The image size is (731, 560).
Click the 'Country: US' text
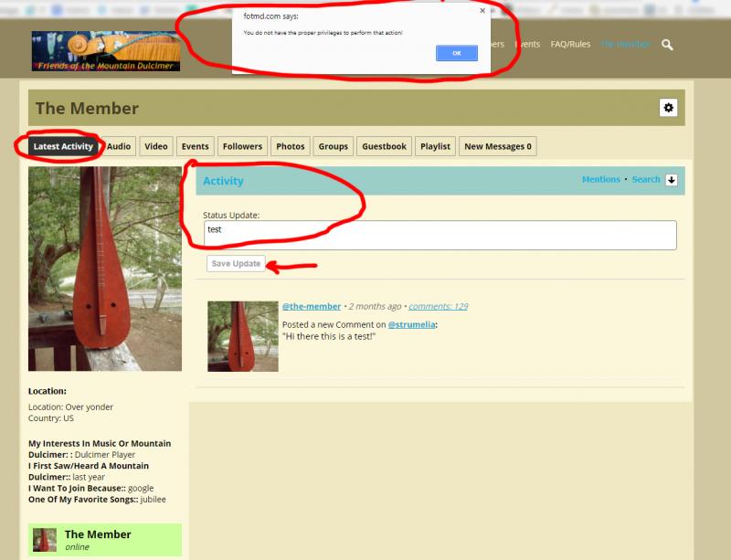(51, 418)
